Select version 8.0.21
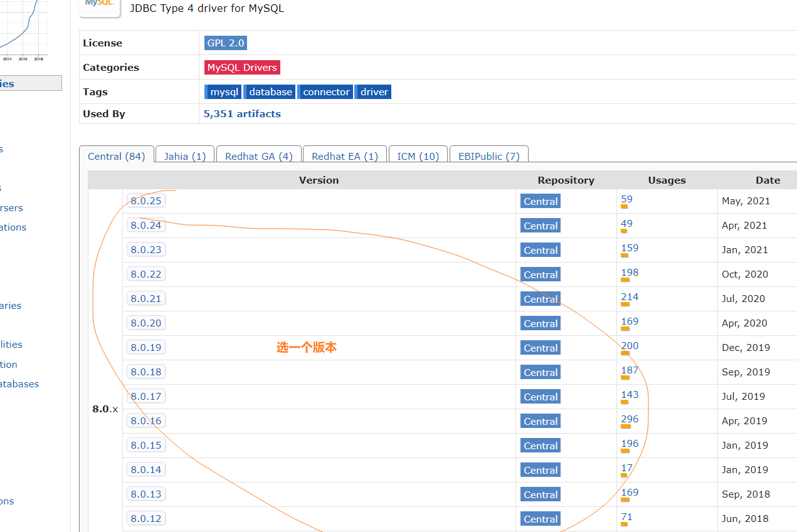Viewport: 797px width, 532px height. pyautogui.click(x=146, y=299)
